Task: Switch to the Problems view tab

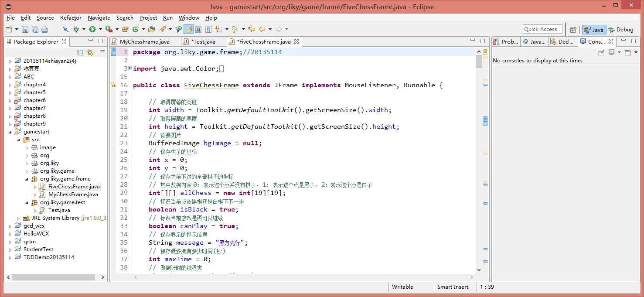Action: (506, 42)
